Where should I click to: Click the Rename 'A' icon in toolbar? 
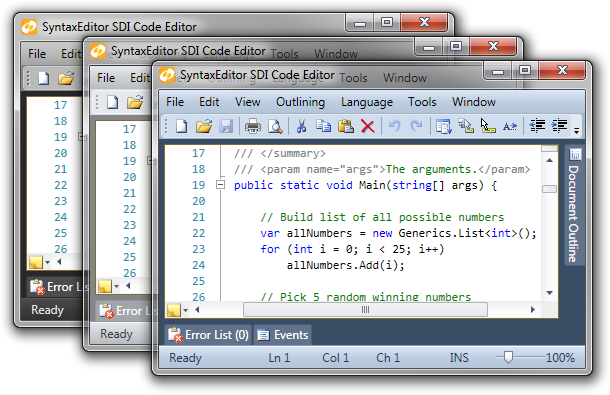click(510, 126)
